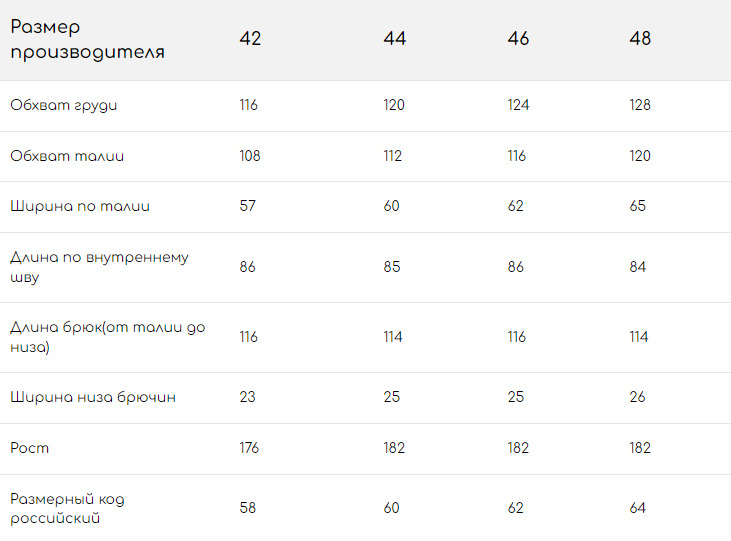Select height value 176 for size 42
Screen dimensions: 731x541
pos(249,448)
